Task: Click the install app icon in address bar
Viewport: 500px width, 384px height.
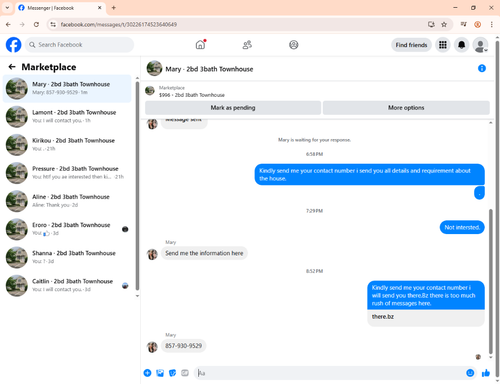Action: point(431,24)
